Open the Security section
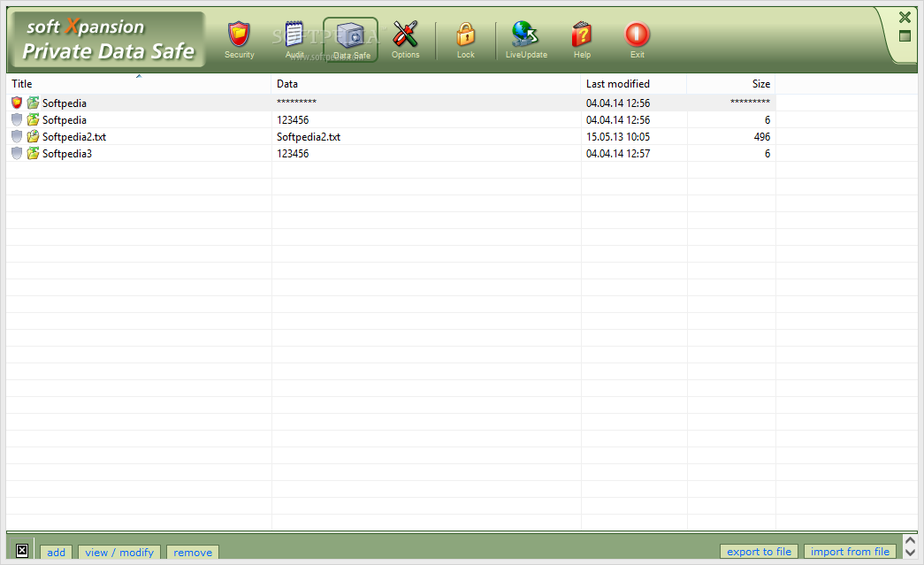This screenshot has height=565, width=924. 240,40
